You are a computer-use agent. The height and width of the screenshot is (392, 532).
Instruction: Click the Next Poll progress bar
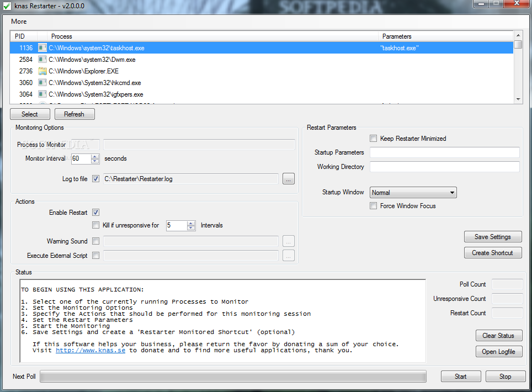(x=233, y=376)
